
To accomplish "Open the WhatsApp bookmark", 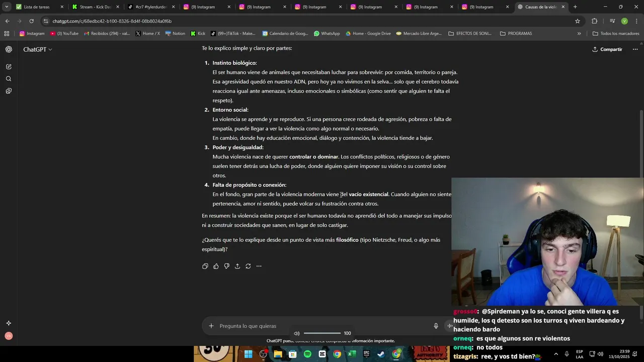I will [x=327, y=34].
